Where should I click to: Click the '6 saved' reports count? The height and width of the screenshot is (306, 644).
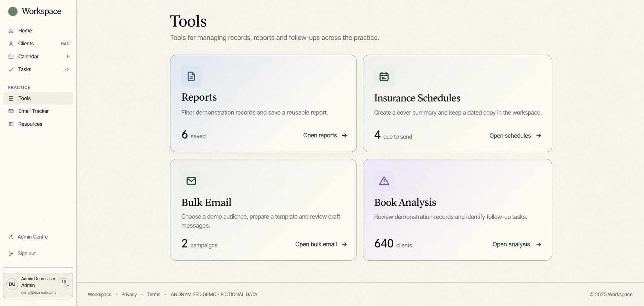[193, 135]
